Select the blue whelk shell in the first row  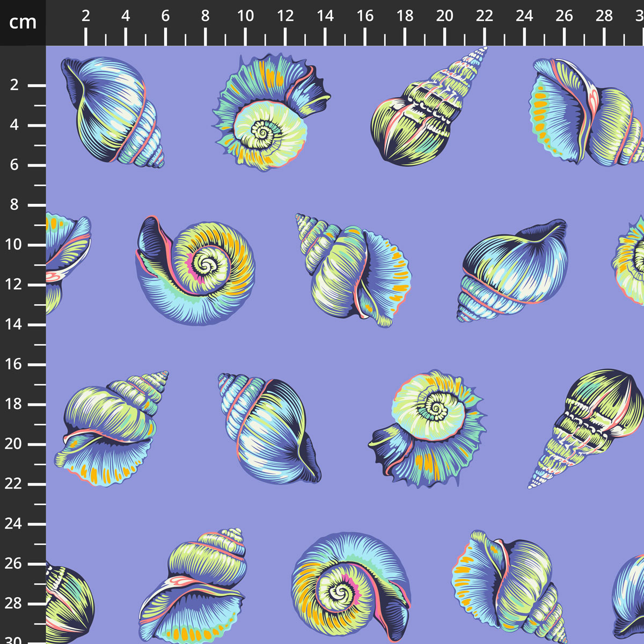[x=112, y=111]
